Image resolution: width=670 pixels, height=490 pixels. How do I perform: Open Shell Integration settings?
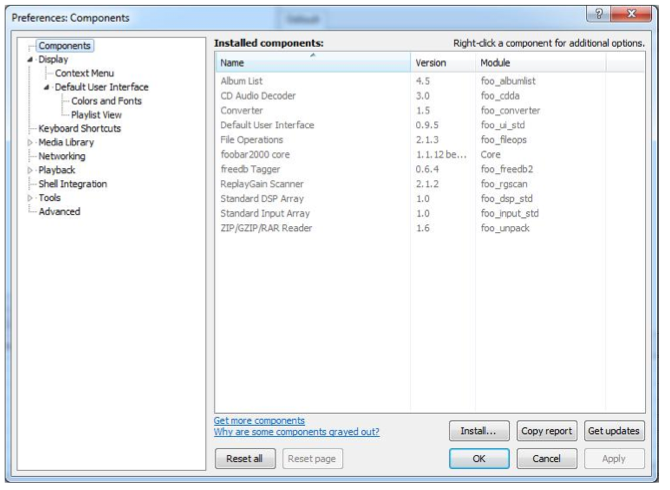click(x=73, y=184)
